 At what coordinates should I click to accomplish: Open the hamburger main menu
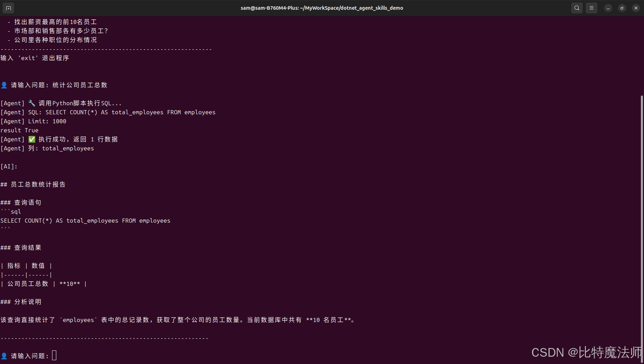[592, 8]
